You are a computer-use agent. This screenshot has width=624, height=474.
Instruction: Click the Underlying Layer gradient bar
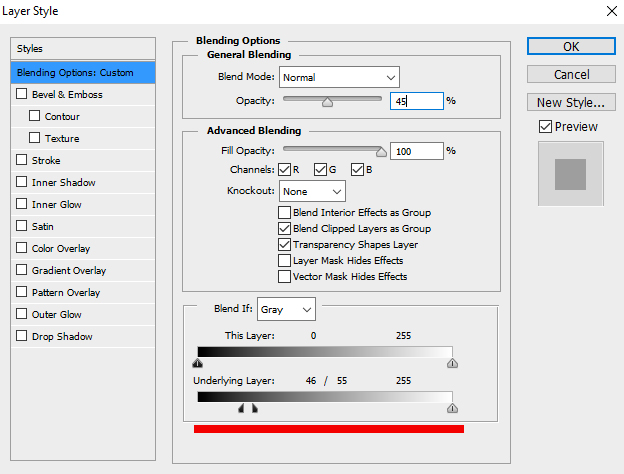(x=325, y=397)
